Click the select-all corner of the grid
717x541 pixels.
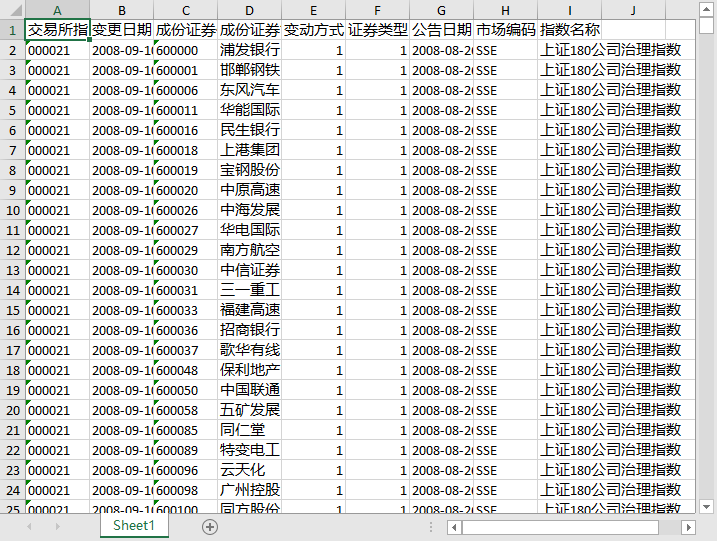pos(12,10)
